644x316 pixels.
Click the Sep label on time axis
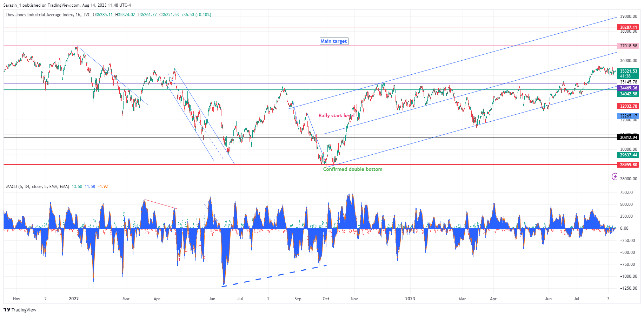pyautogui.click(x=298, y=299)
